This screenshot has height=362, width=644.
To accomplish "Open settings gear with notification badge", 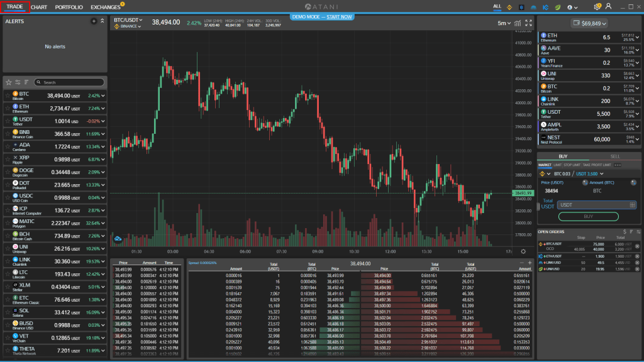I will (x=597, y=7).
